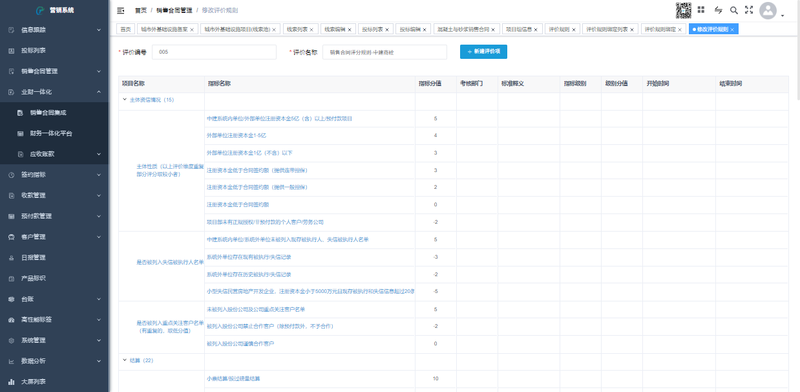800x392 pixels.
Task: Expand the 应收账款 submenu chevron
Action: [98, 154]
